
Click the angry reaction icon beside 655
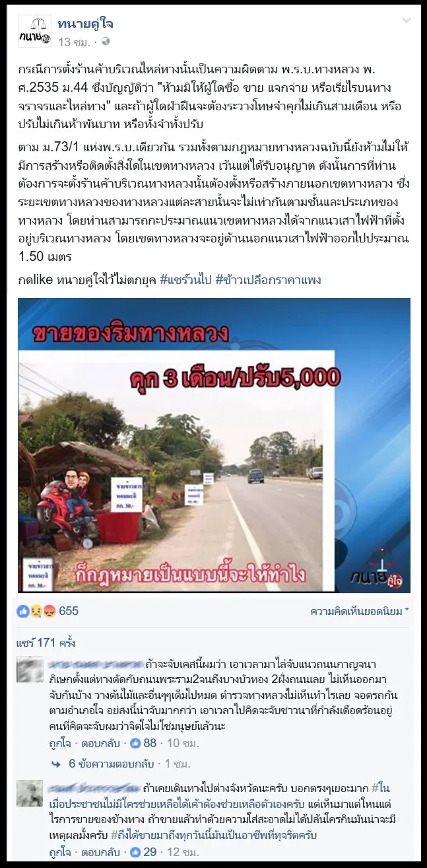pyautogui.click(x=48, y=611)
